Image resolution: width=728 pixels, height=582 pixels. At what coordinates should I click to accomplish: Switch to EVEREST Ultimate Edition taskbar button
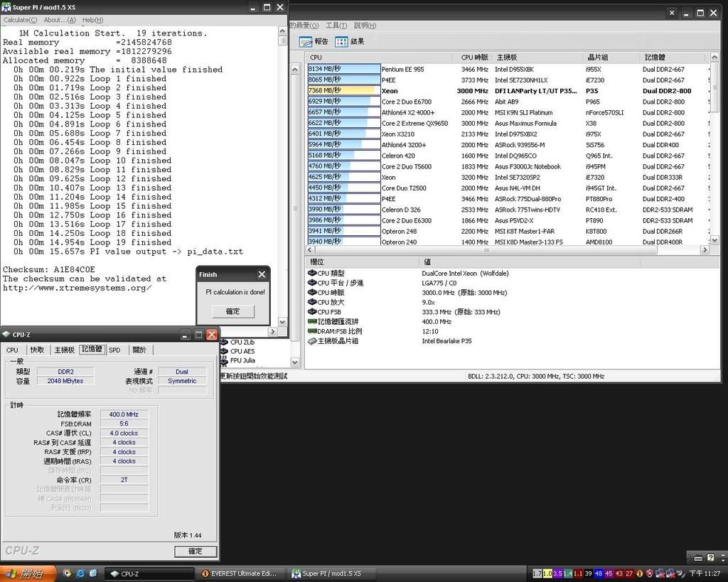point(240,573)
